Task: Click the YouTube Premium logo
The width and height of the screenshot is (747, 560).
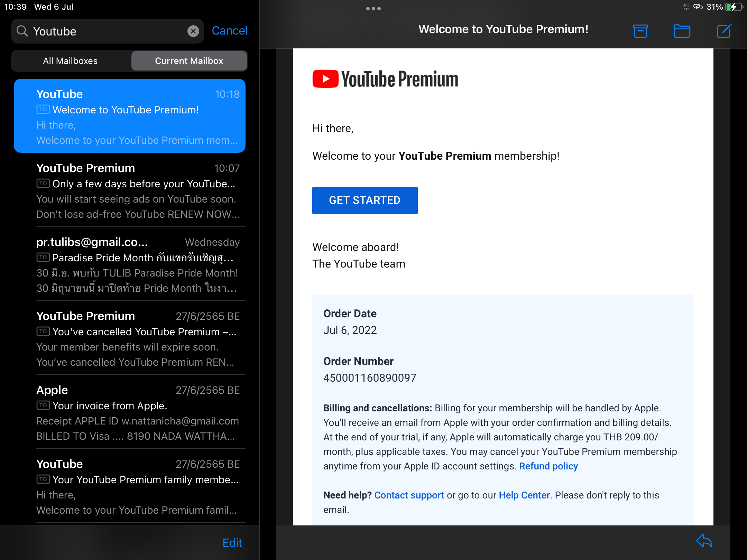Action: tap(385, 79)
